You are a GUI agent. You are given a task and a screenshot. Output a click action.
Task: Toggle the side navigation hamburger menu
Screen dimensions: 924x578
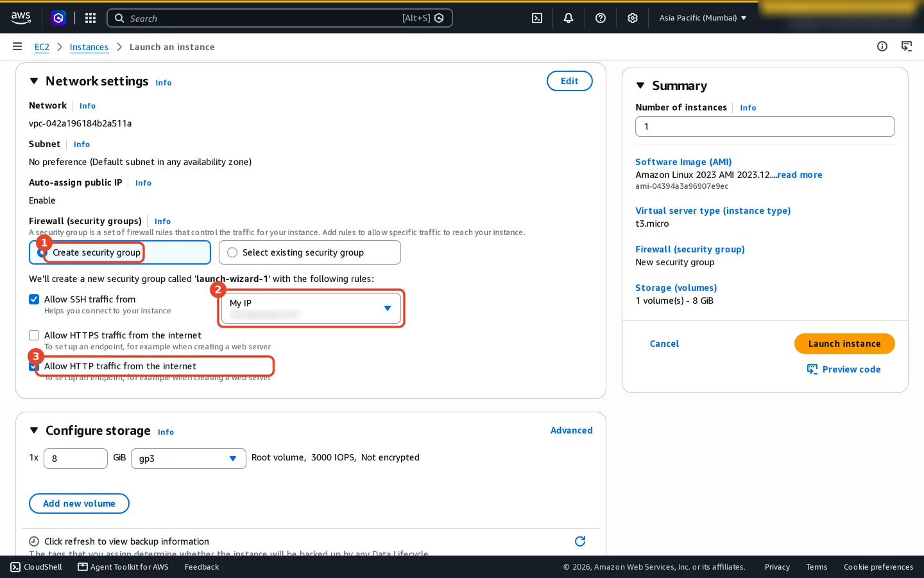(17, 46)
